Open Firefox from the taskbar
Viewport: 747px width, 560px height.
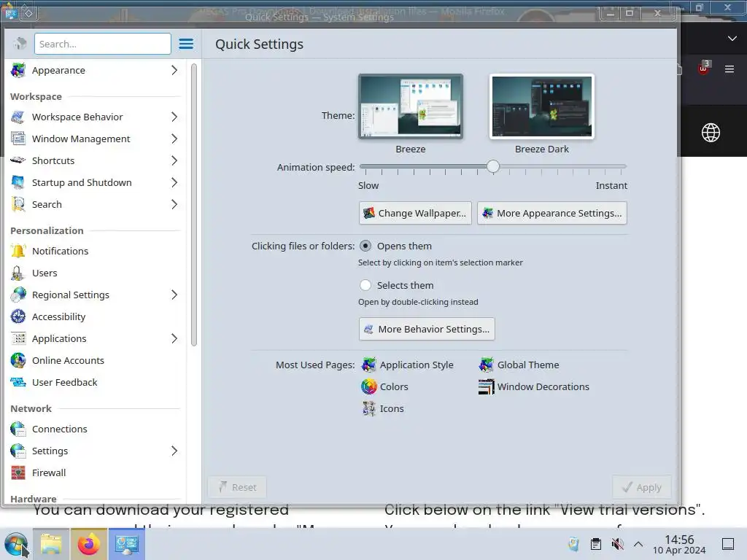(88, 544)
